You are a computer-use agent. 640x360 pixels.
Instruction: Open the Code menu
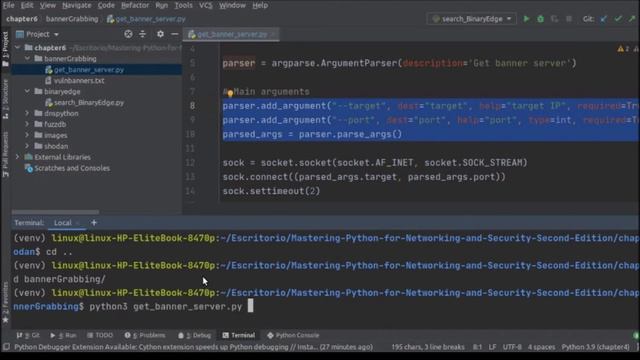106,5
